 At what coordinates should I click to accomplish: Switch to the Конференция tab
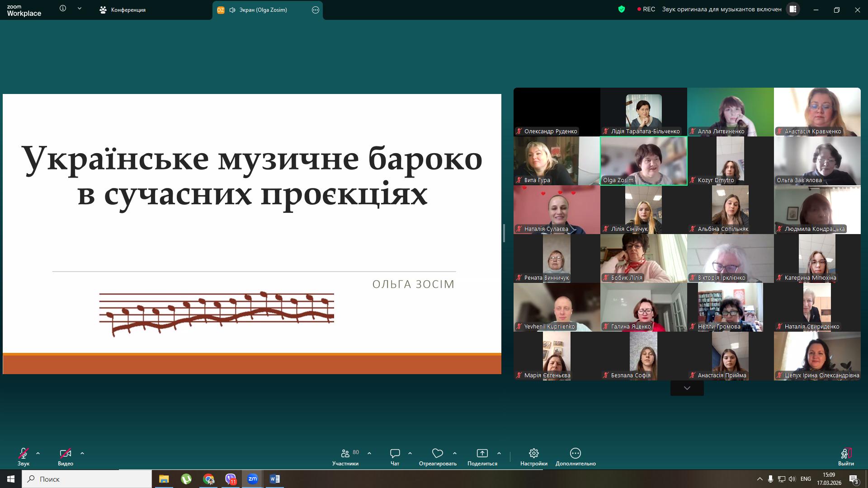pyautogui.click(x=123, y=10)
